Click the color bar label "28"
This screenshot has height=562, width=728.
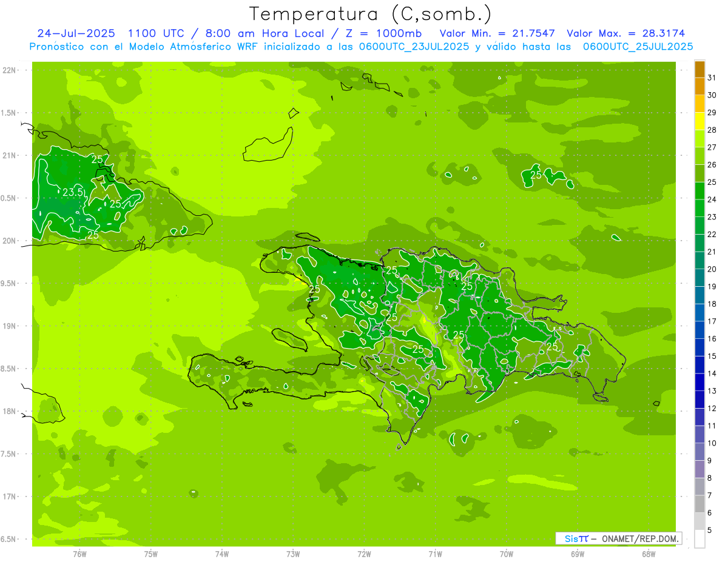pyautogui.click(x=712, y=130)
